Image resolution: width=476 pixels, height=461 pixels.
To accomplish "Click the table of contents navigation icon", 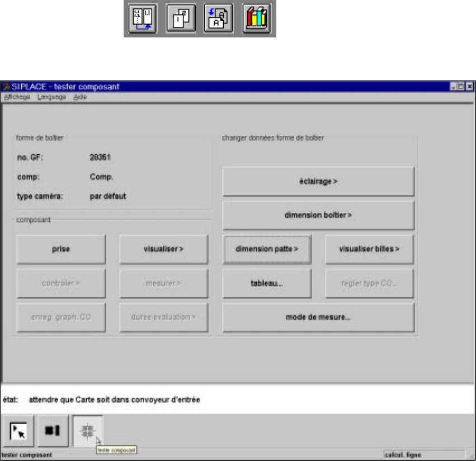I will (x=143, y=18).
